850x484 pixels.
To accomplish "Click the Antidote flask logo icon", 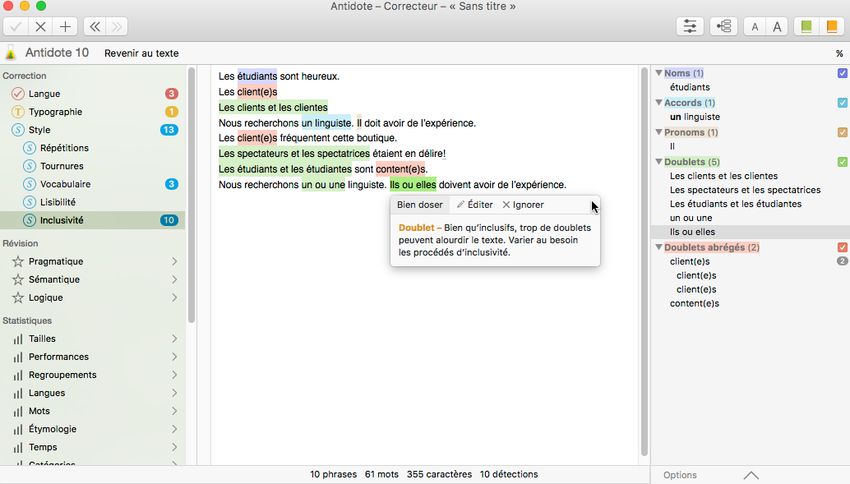I will pyautogui.click(x=10, y=53).
